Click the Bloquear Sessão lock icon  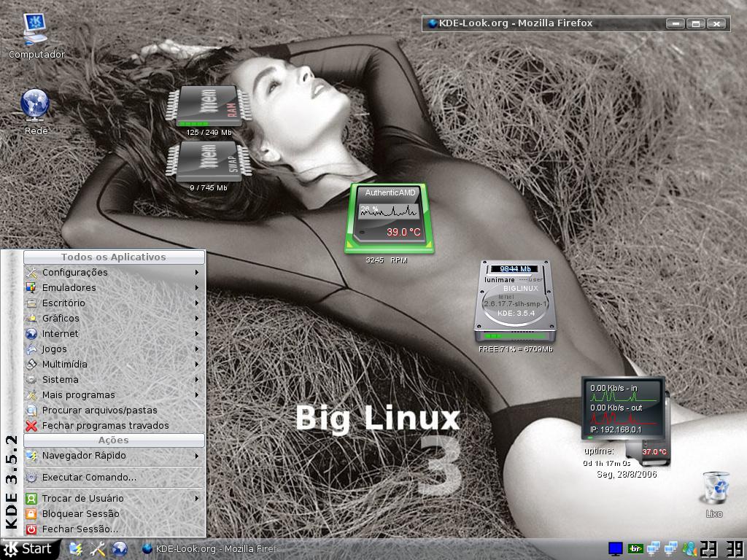(31, 514)
